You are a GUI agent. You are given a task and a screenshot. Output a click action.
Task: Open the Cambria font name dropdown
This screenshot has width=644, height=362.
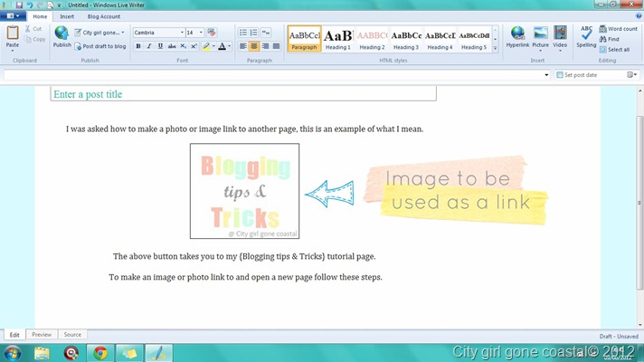(182, 33)
